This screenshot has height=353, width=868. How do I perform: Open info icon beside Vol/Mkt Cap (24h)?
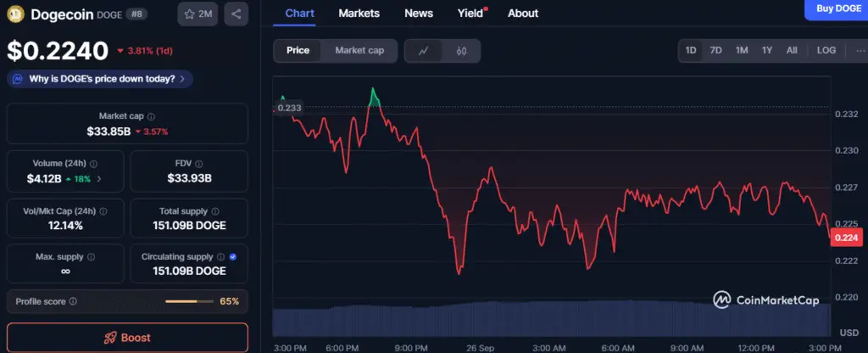pos(103,211)
